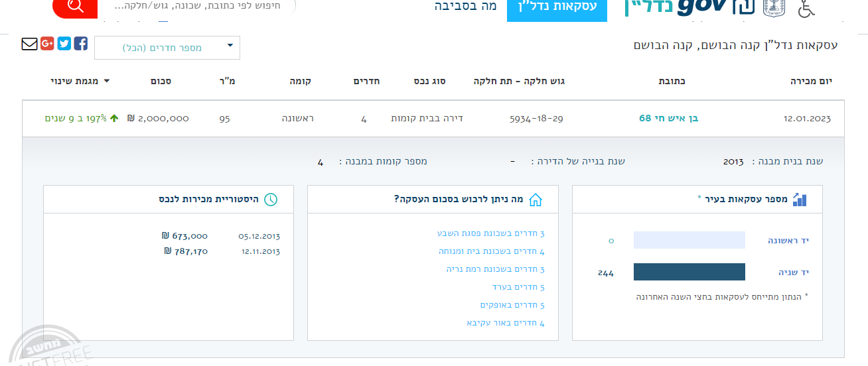Click the house icon beside מה ניתן לרכוש
This screenshot has height=366, width=868.
click(x=536, y=200)
